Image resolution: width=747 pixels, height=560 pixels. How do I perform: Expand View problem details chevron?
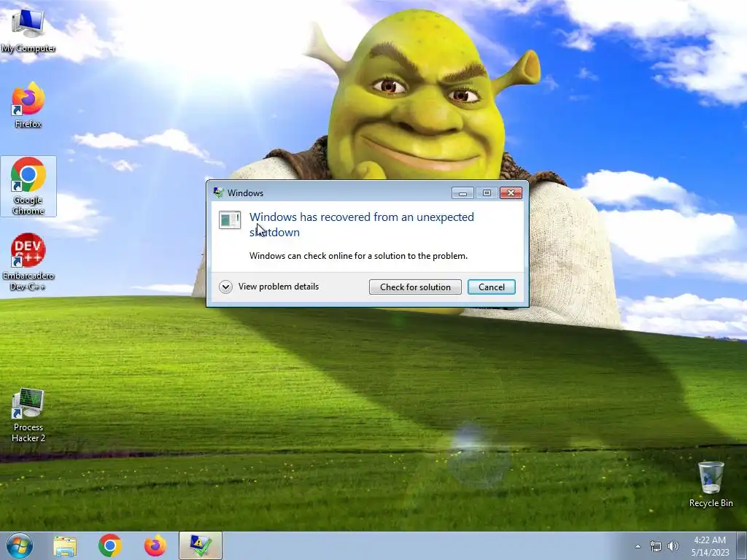coord(226,287)
